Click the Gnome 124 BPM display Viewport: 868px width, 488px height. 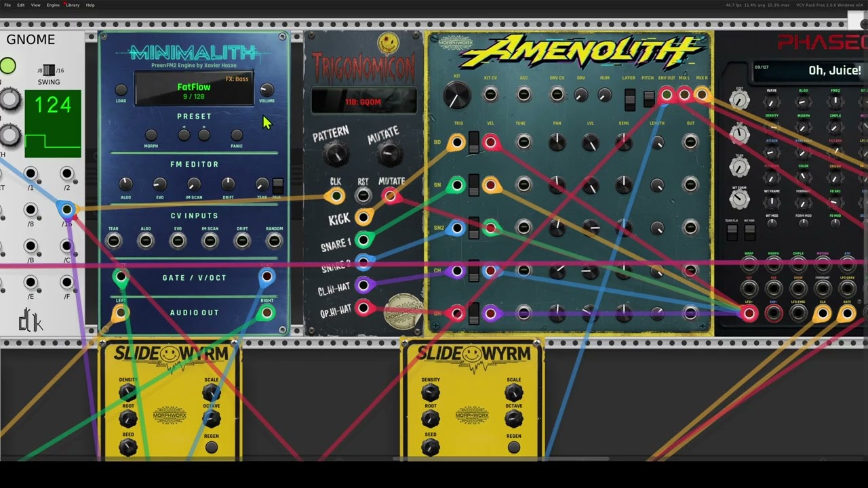coord(52,106)
